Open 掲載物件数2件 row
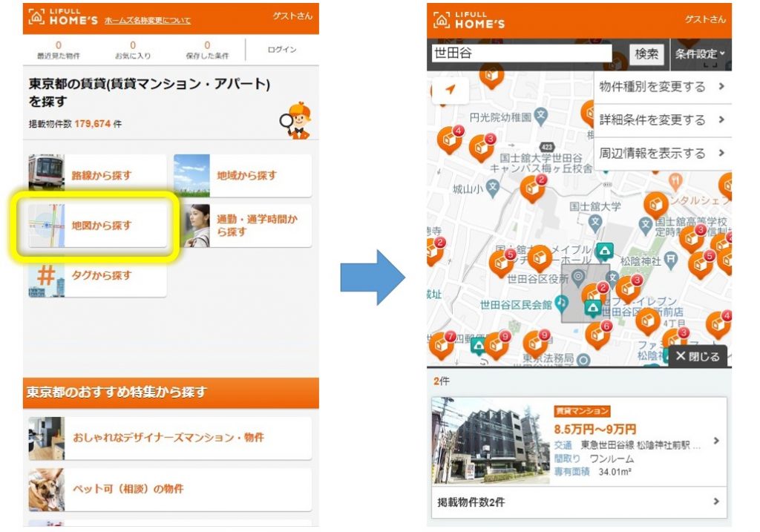760x532 pixels. click(579, 502)
